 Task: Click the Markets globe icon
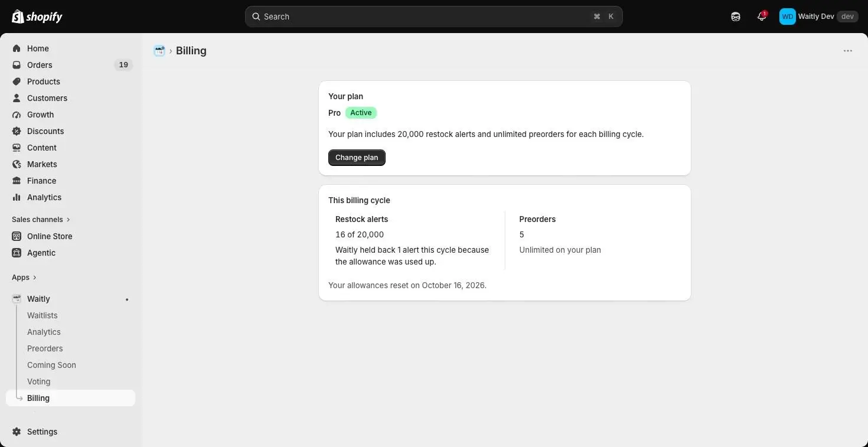[x=17, y=164]
